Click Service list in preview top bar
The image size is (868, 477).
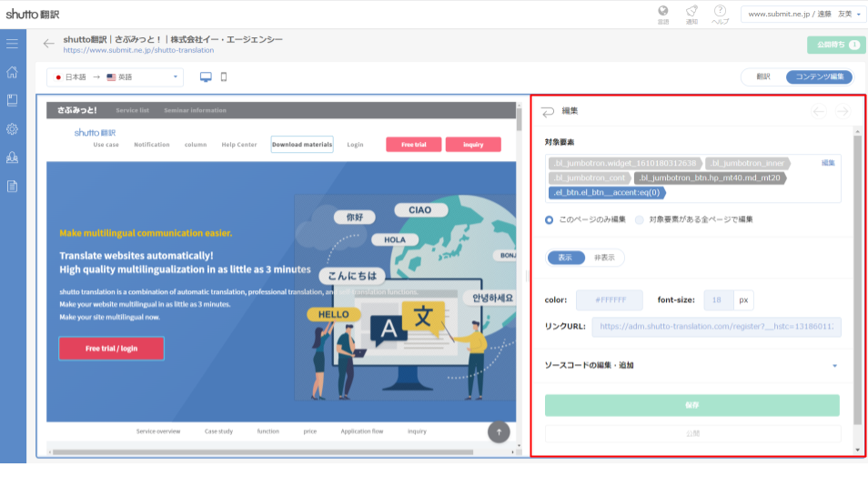(132, 110)
